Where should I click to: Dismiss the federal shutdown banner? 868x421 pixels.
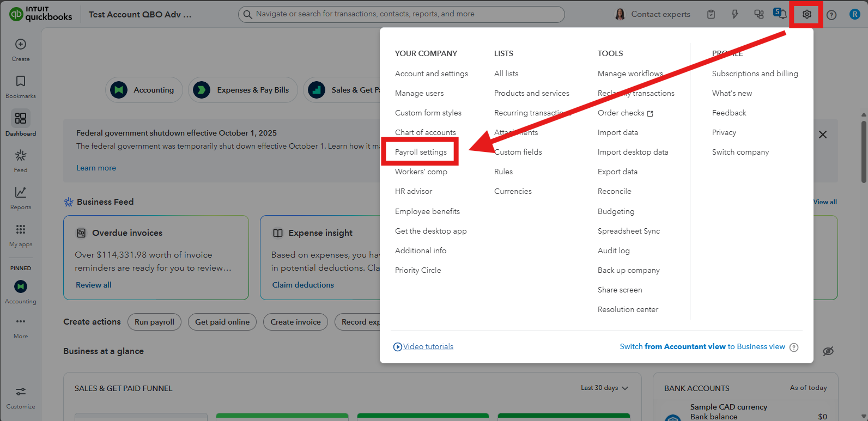pyautogui.click(x=822, y=135)
